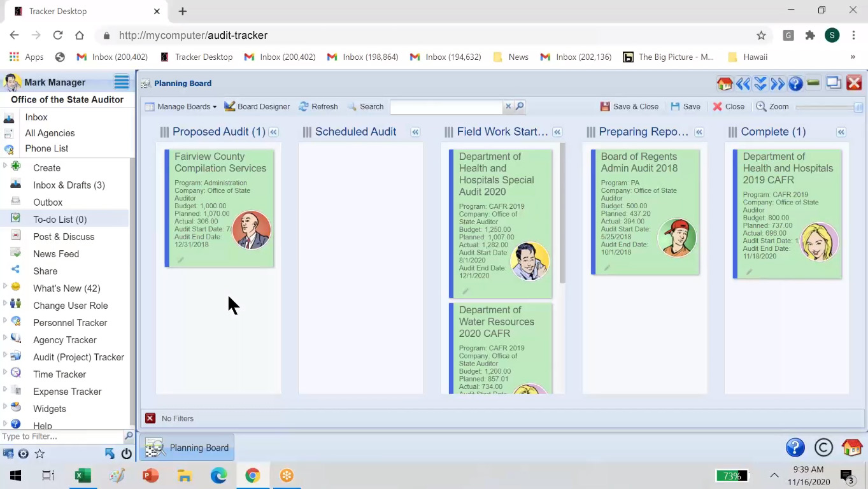Viewport: 868px width, 489px height.
Task: Click the Field Work Start column scrollbar
Action: click(562, 213)
